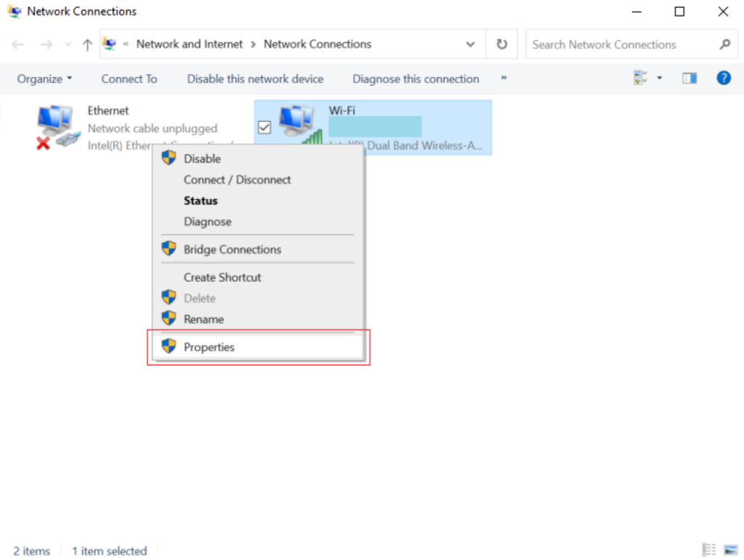Expand the address bar history dropdown

click(470, 44)
